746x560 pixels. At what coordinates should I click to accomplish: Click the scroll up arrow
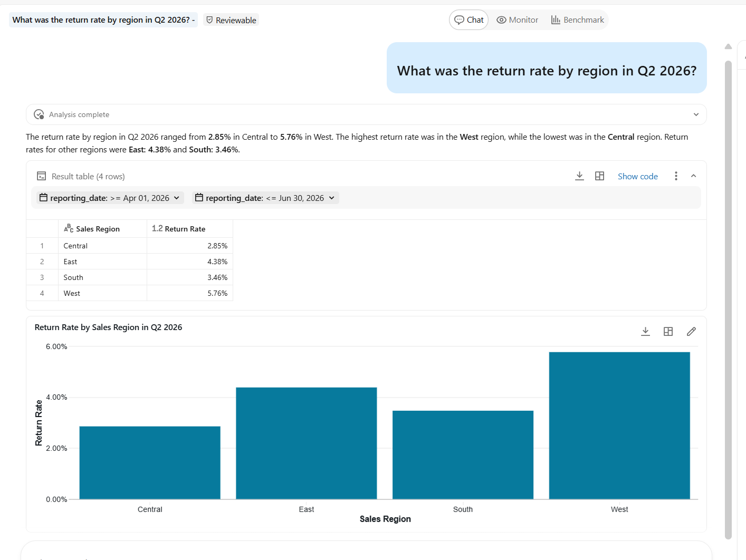coord(728,46)
